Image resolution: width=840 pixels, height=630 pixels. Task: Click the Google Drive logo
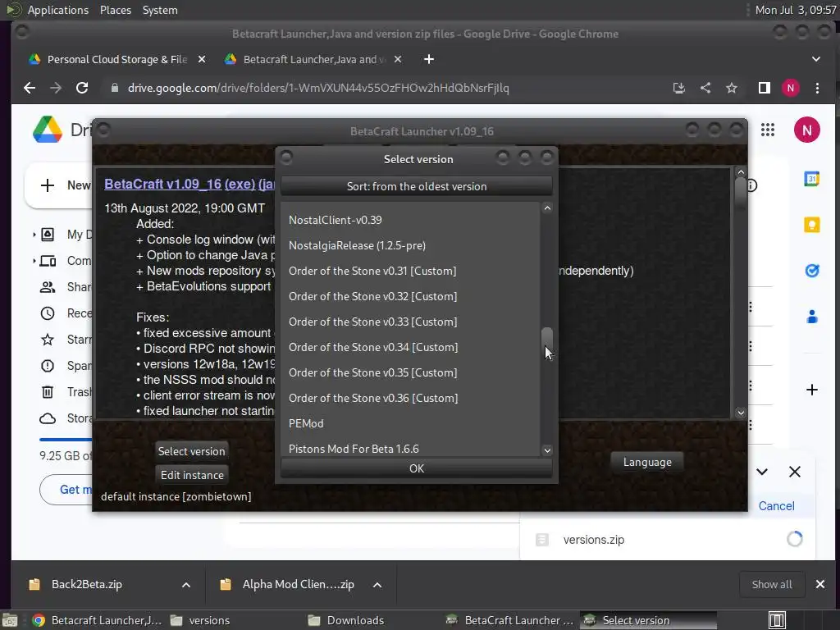click(47, 130)
